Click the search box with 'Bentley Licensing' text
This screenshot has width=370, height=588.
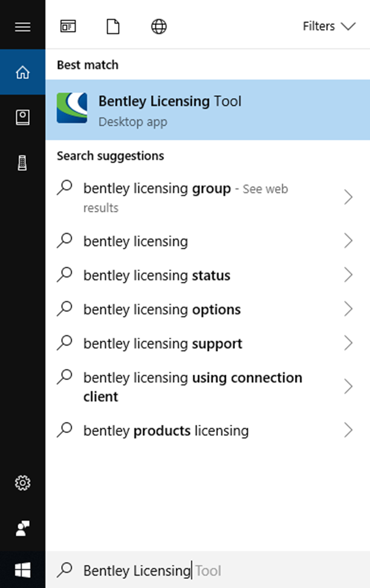(206, 570)
